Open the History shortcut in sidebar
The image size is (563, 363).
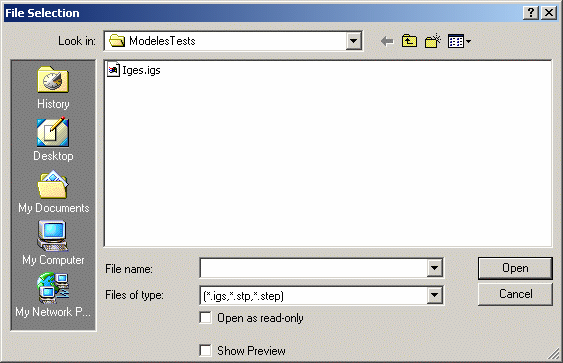(x=53, y=88)
